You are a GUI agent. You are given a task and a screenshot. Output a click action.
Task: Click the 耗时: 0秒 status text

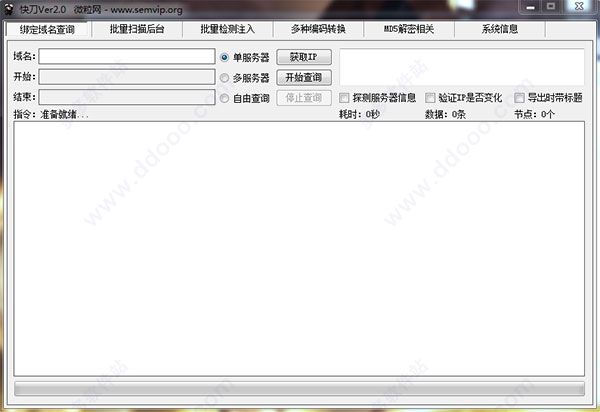click(359, 114)
